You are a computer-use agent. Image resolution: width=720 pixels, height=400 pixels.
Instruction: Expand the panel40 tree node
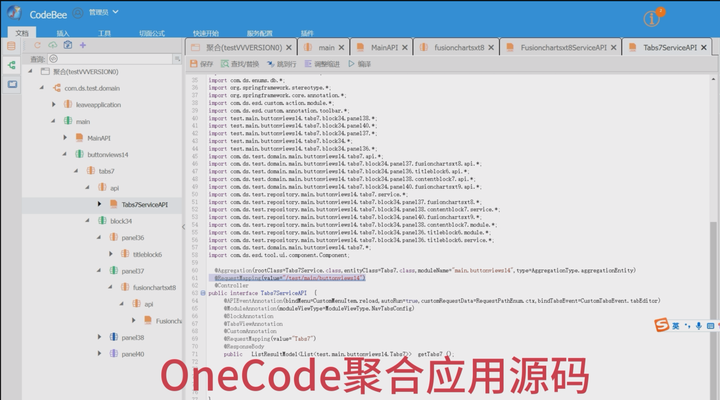pyautogui.click(x=99, y=354)
